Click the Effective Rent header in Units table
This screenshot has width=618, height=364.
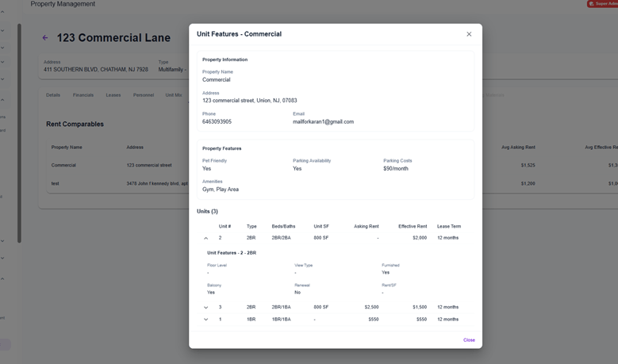pos(413,226)
